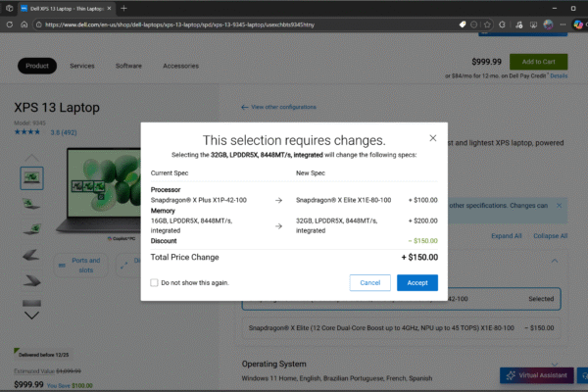This screenshot has height=392, width=588.
Task: Accept the spec changes
Action: [x=416, y=282]
